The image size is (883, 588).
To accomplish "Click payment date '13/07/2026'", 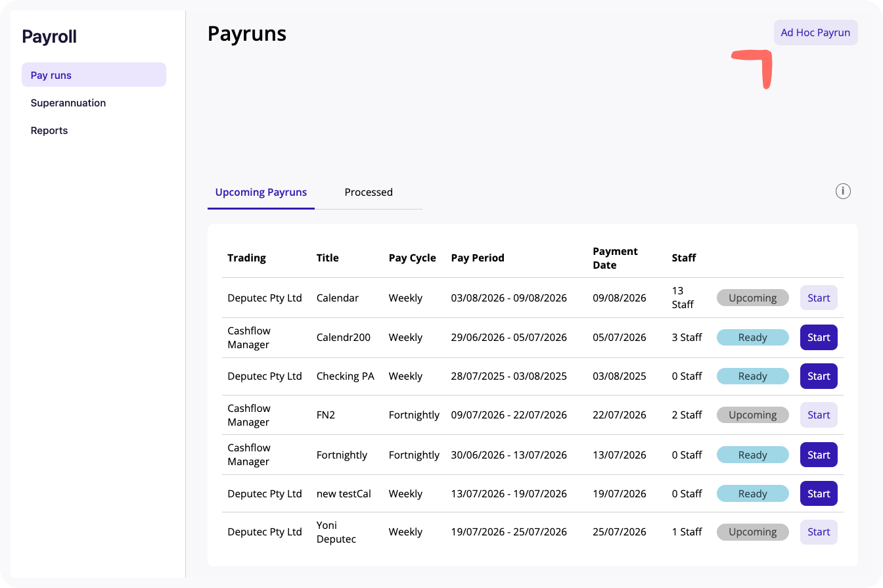I will (620, 455).
